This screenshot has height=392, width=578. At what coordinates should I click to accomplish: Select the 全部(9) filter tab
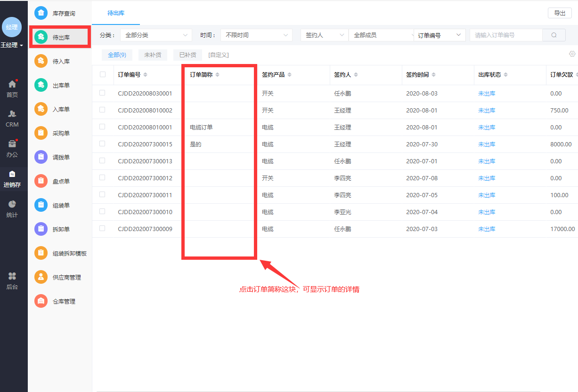[x=117, y=55]
